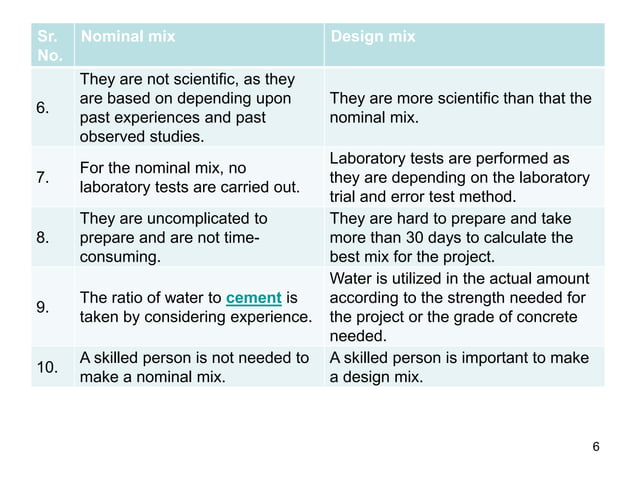The image size is (638, 478).
Task: Click 'Water is utilized in the actual amount' cell
Action: pos(464,308)
